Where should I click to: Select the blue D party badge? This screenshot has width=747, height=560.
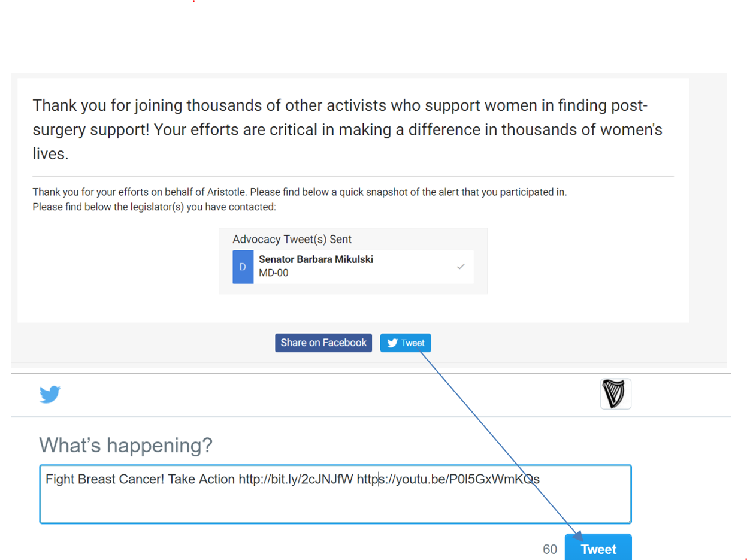pos(243,267)
